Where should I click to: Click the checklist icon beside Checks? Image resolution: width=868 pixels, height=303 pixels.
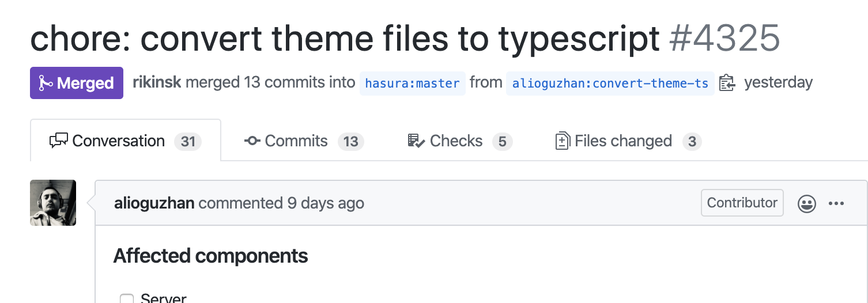pos(416,141)
